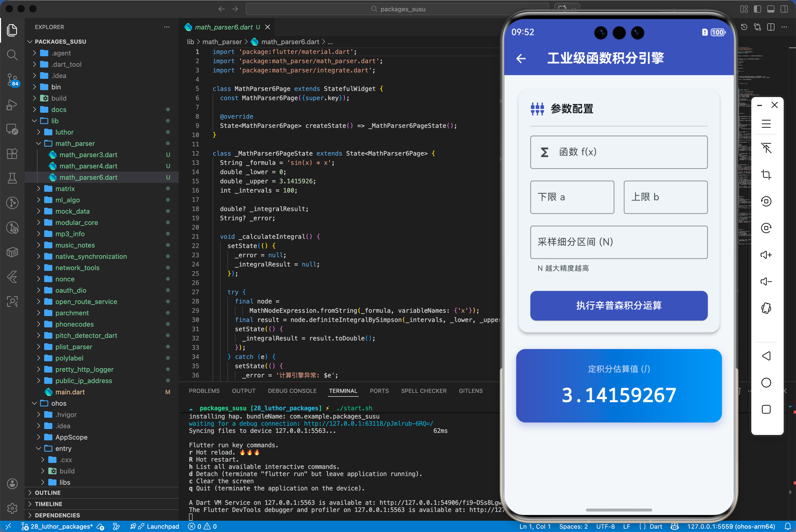Collapse the math_parser folder
This screenshot has height=532, width=796.
click(x=75, y=144)
